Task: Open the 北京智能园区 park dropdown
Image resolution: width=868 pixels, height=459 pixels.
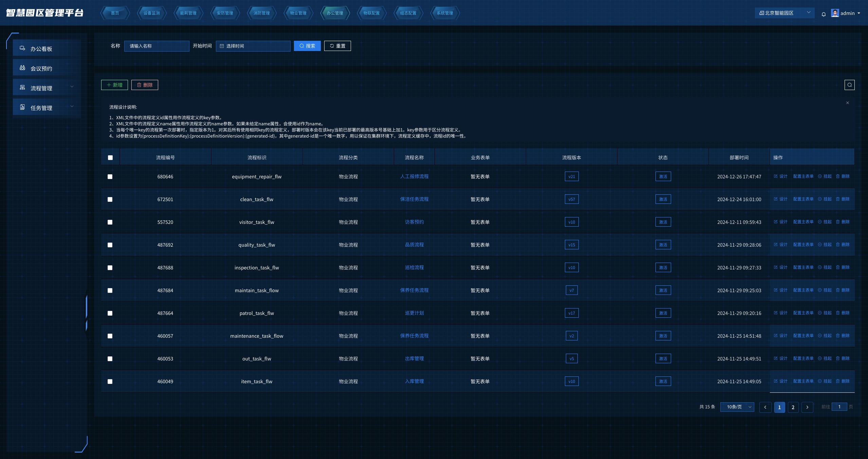Action: 784,13
